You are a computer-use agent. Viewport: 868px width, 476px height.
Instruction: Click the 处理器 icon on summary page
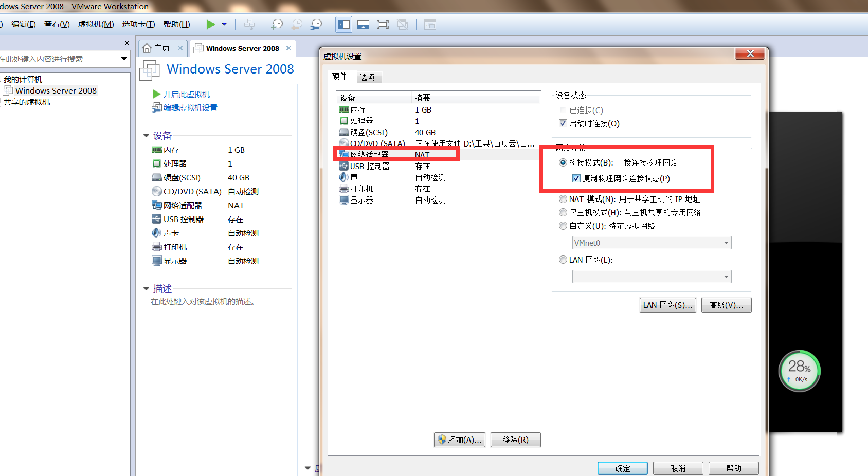tap(156, 163)
